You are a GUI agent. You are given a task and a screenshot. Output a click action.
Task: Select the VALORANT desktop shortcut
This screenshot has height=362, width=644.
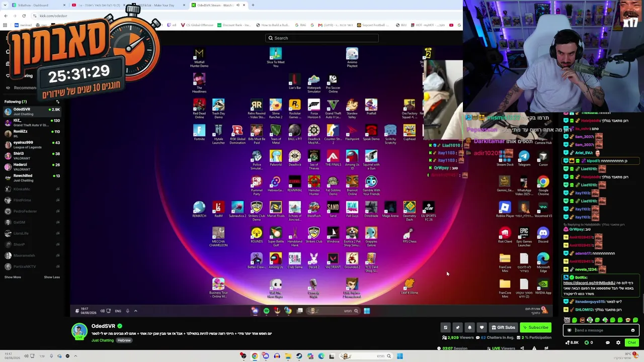pos(333,261)
